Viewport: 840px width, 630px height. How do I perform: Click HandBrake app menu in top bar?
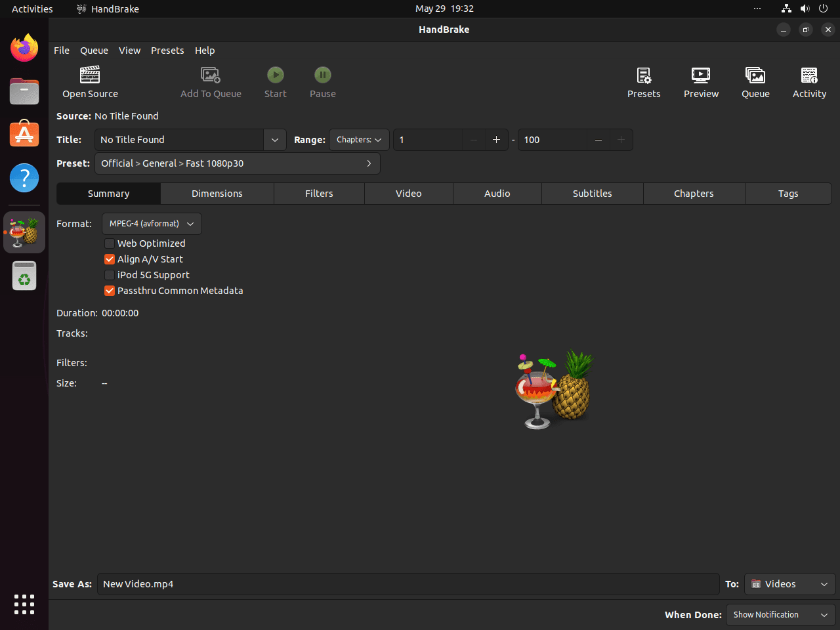(108, 9)
